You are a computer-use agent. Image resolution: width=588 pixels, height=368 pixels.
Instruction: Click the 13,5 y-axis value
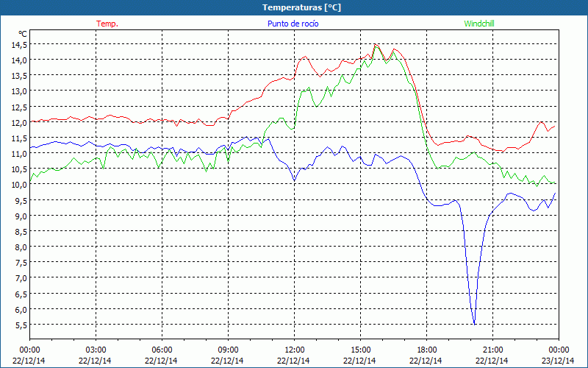click(19, 76)
